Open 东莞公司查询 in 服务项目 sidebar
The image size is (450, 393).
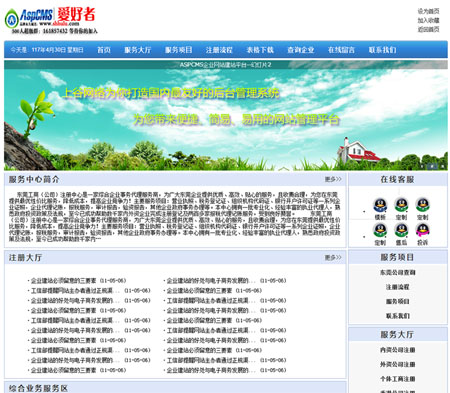point(397,272)
